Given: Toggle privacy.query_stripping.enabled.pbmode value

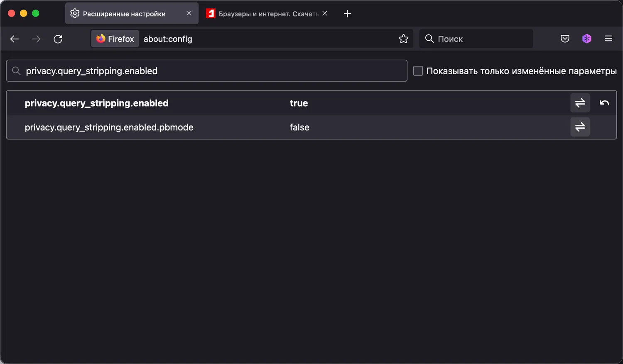Looking at the screenshot, I should pos(580,127).
